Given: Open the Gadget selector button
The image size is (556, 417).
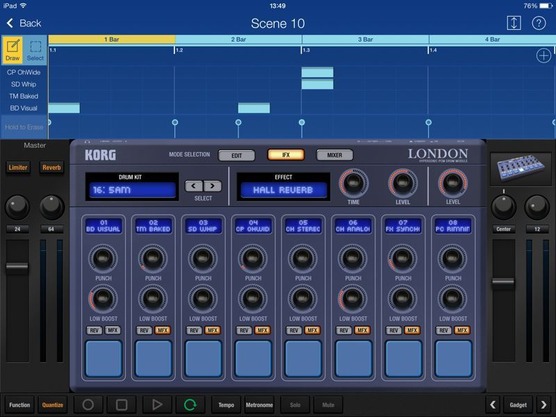Looking at the screenshot, I should click(x=518, y=405).
